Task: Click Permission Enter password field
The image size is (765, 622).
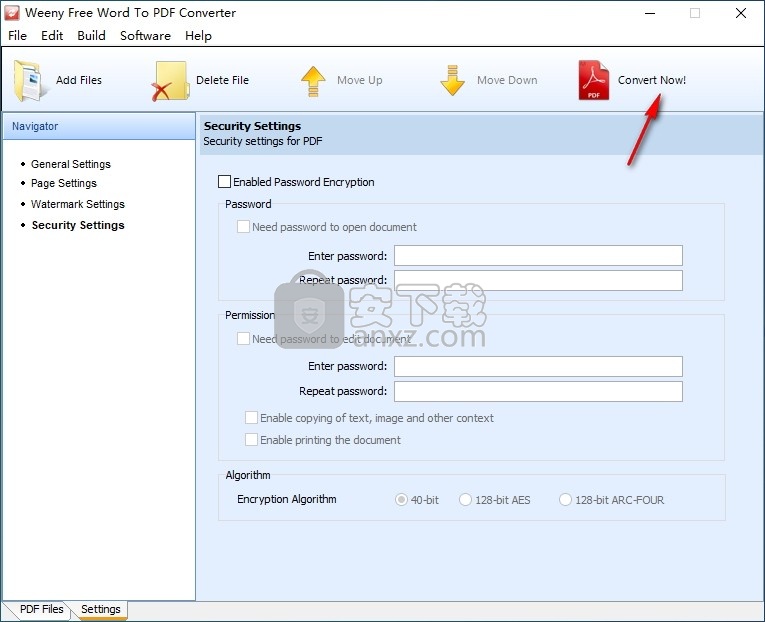Action: [x=538, y=366]
